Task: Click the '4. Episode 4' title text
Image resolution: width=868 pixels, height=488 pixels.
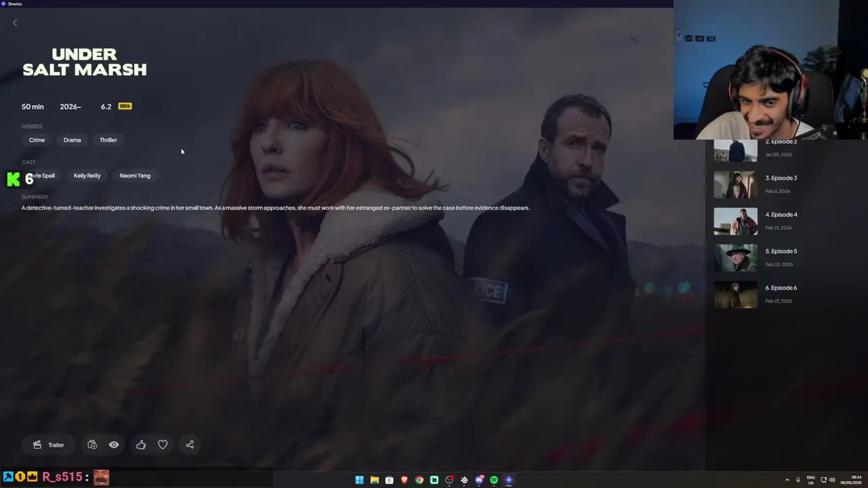Action: [x=781, y=215]
